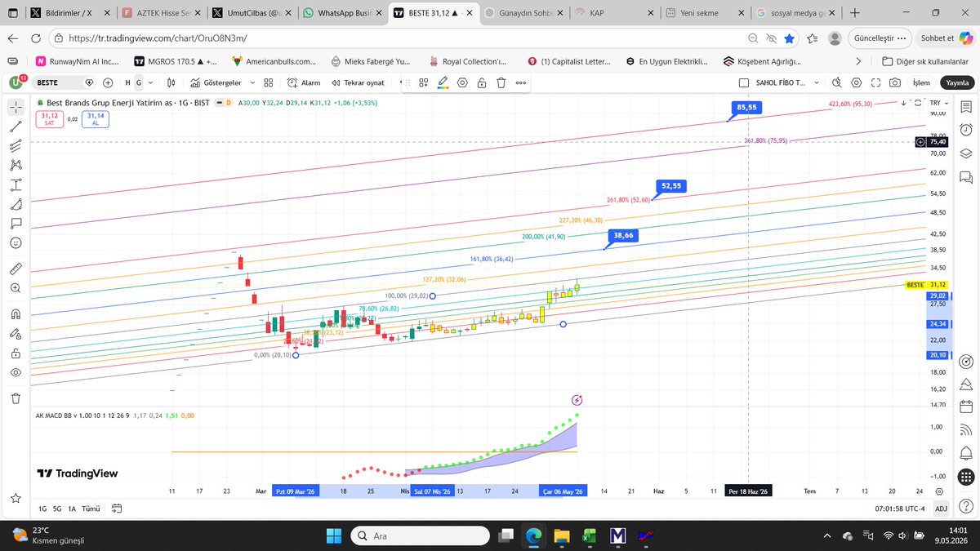
Task: Click the 31,14 AL buy button
Action: click(x=95, y=118)
